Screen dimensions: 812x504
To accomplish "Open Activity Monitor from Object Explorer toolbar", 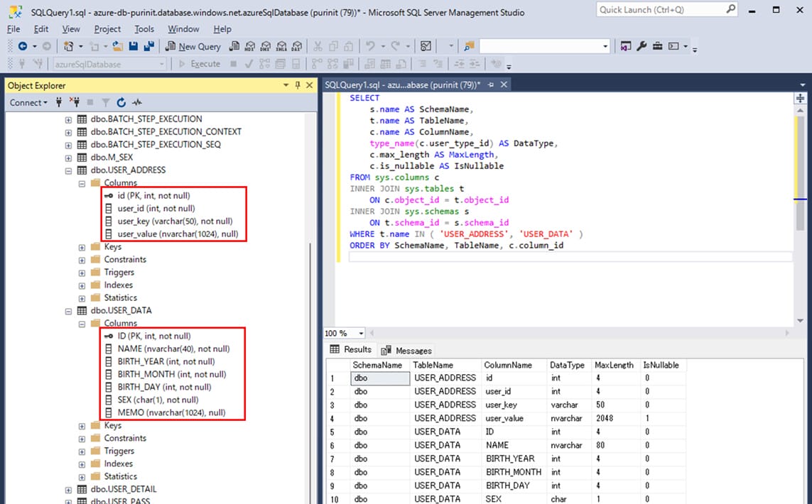I will click(x=137, y=102).
